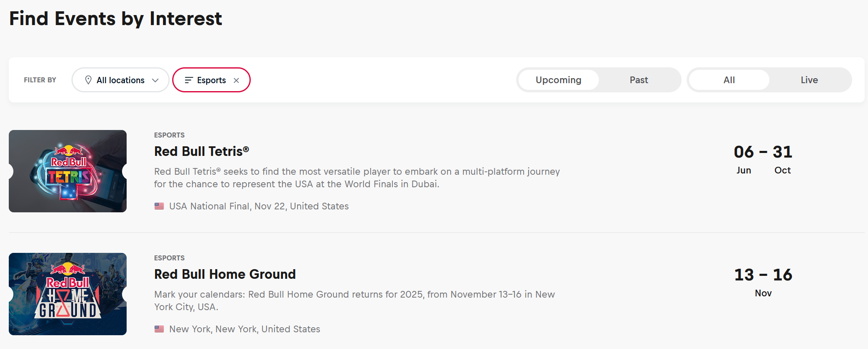Click the New York, United States location text
This screenshot has height=349, width=868.
pyautogui.click(x=244, y=329)
